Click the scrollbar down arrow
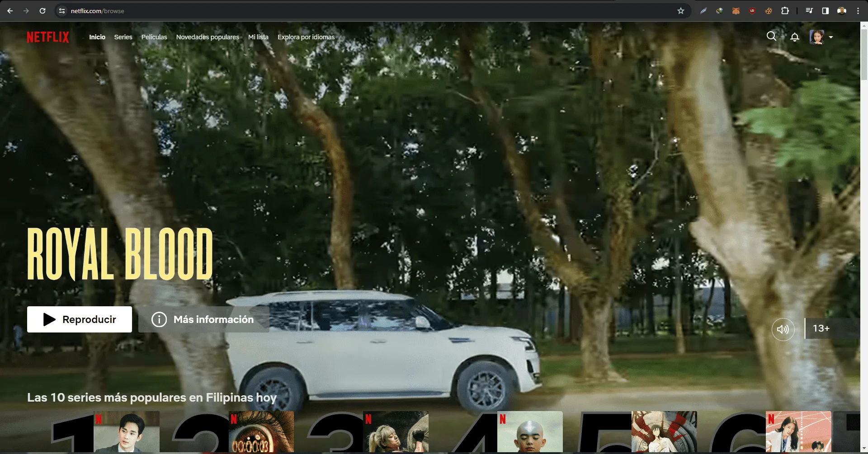 [864, 449]
